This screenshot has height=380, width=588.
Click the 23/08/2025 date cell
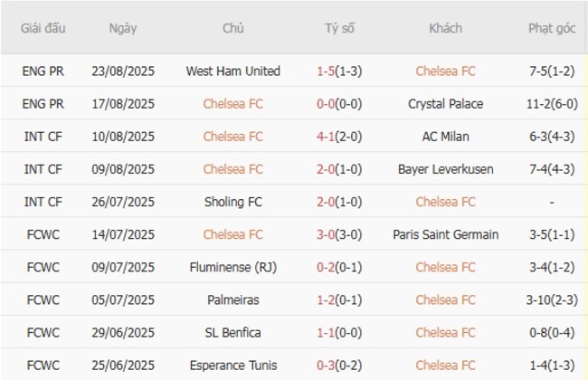(x=123, y=71)
